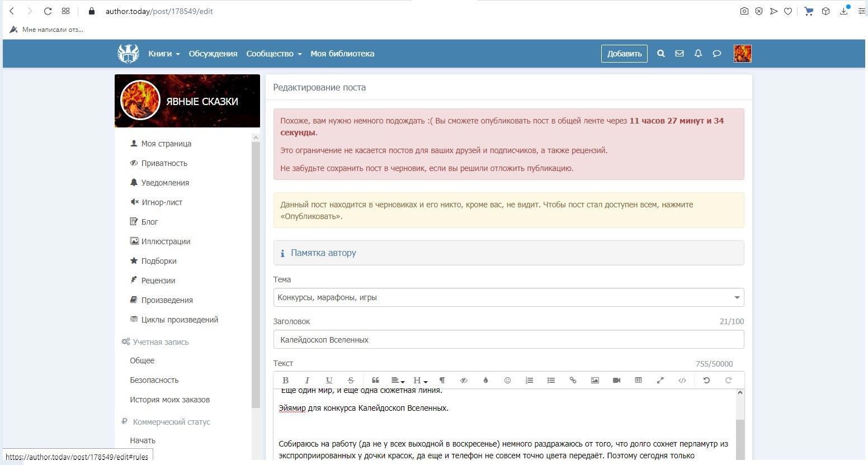
Task: Open the heading style dropdown
Action: 419,380
